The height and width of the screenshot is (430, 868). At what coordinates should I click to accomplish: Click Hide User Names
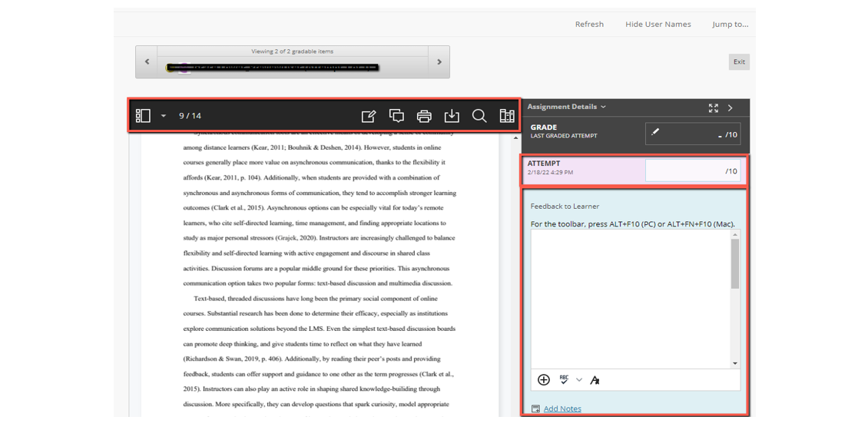pos(658,25)
